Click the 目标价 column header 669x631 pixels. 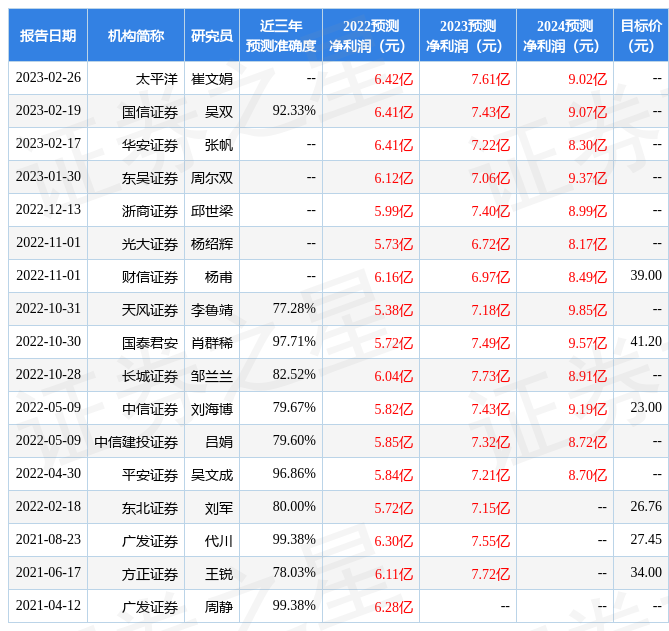[641, 35]
